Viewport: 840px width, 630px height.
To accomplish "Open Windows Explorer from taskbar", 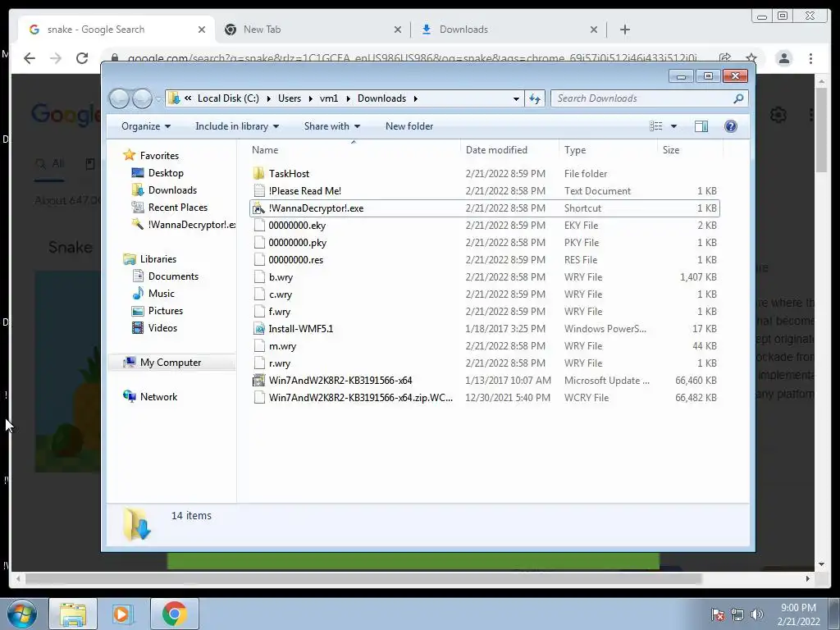I will tap(73, 614).
